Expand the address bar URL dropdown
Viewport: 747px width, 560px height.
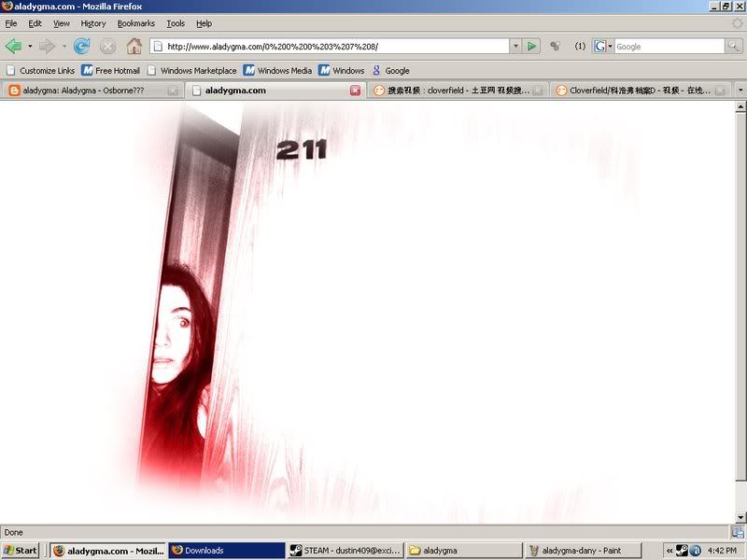(x=515, y=46)
